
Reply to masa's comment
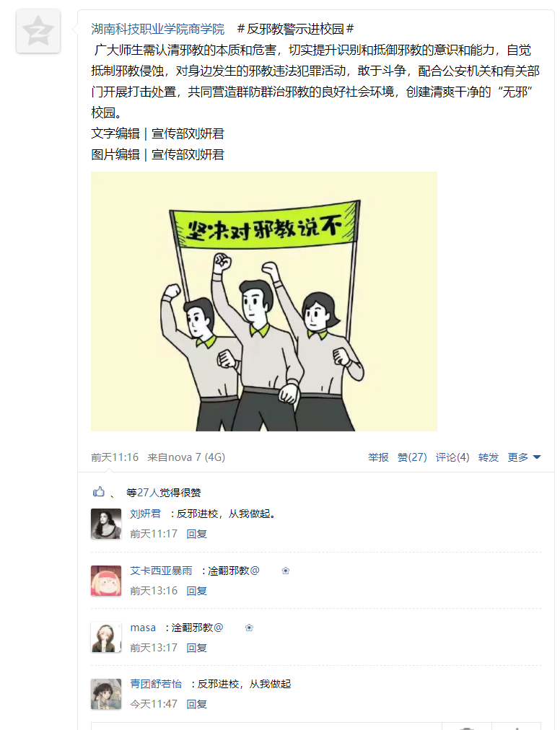coord(196,648)
